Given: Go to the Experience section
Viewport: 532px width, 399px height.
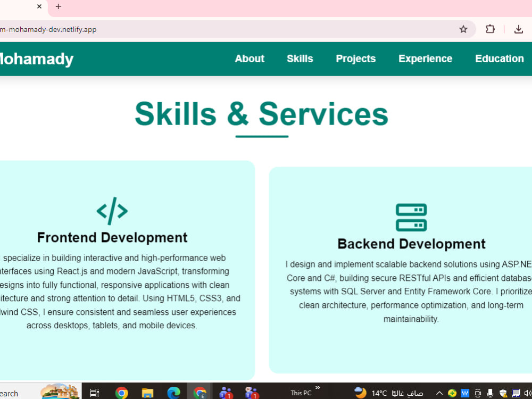Looking at the screenshot, I should [425, 59].
